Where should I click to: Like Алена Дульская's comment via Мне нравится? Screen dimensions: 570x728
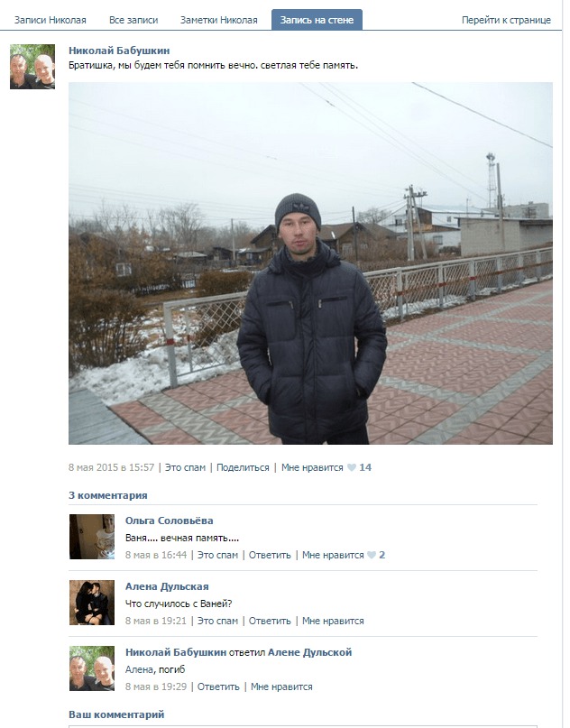click(x=333, y=621)
